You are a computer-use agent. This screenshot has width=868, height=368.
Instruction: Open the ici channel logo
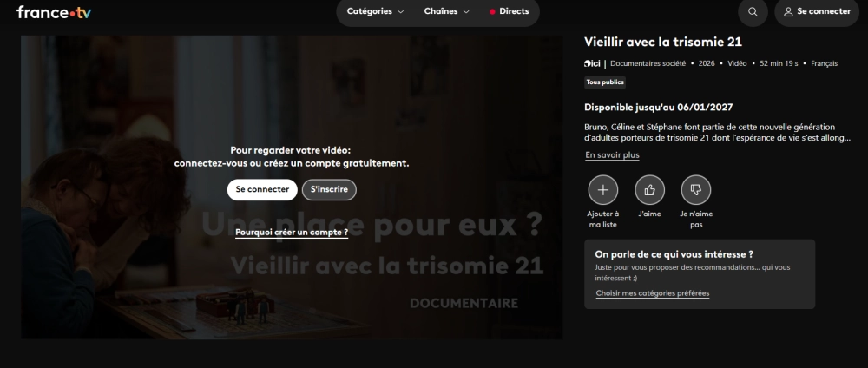coord(592,63)
